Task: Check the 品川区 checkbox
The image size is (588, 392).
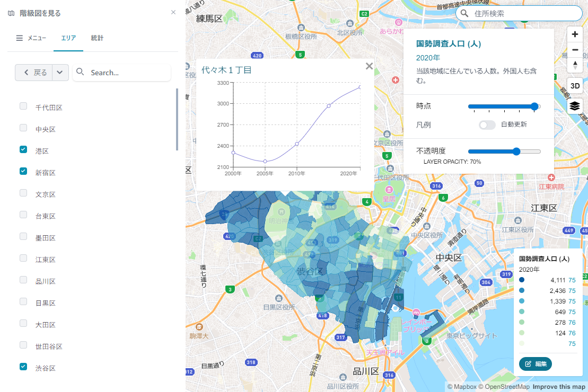Action: pos(23,280)
